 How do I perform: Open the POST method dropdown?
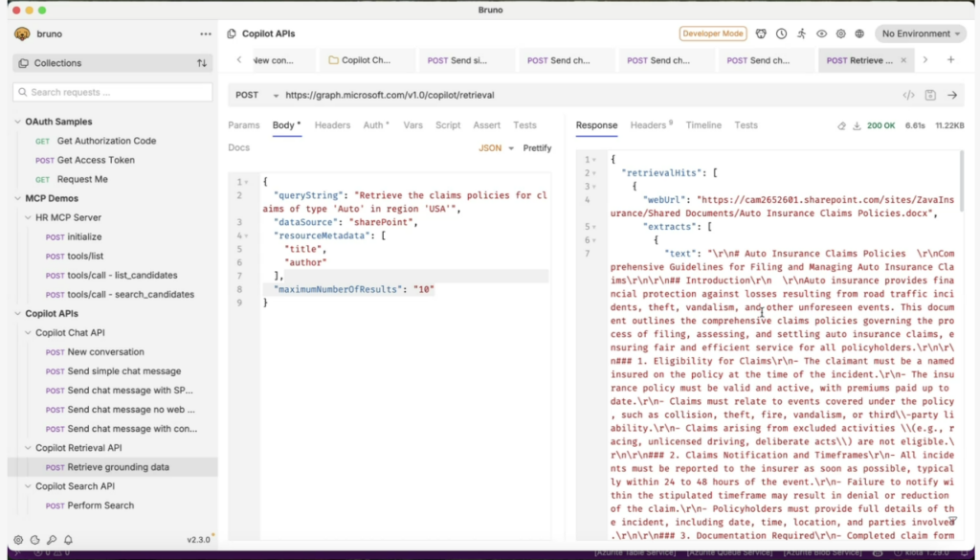(x=255, y=95)
